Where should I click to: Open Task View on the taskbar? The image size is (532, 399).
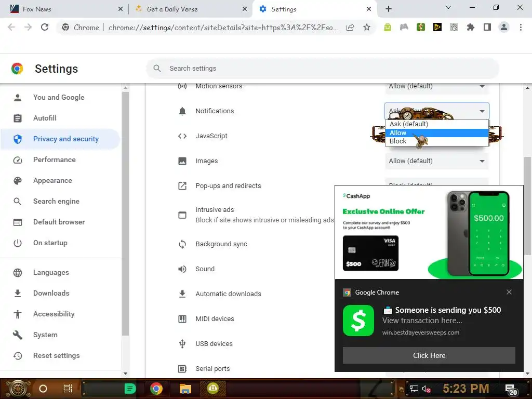pyautogui.click(x=68, y=389)
